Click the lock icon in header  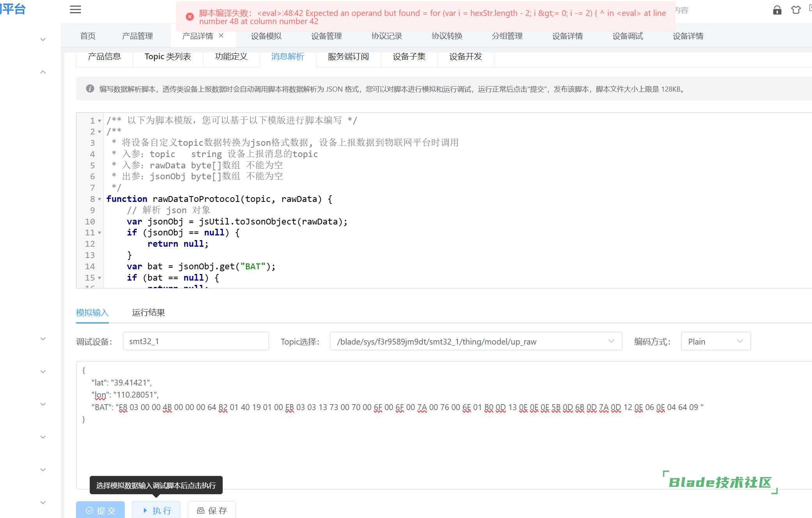click(777, 10)
